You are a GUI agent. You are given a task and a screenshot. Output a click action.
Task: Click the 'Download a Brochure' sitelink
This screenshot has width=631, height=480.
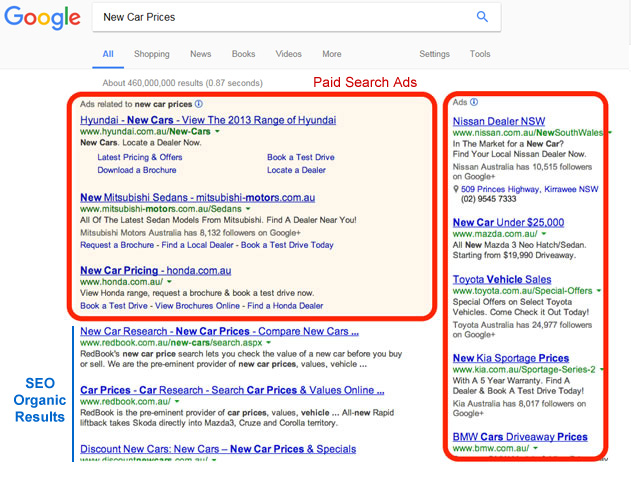pyautogui.click(x=137, y=170)
